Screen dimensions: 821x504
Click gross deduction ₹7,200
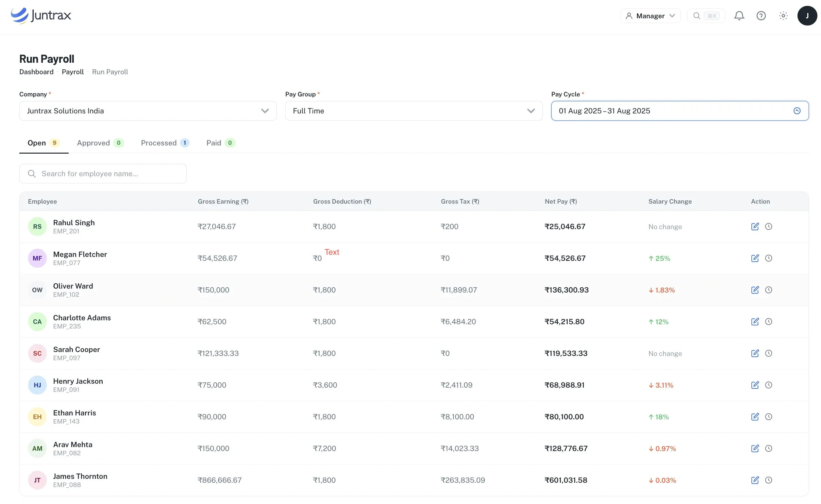tap(324, 448)
